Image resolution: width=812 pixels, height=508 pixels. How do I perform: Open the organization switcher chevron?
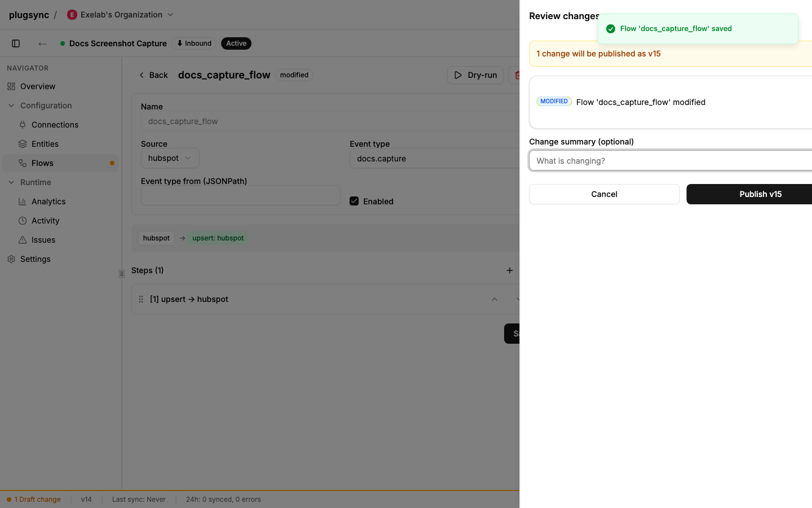[170, 15]
